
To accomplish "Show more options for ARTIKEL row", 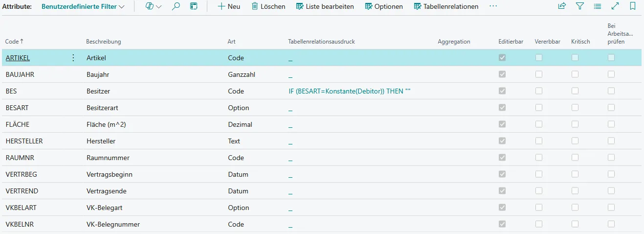I will coord(73,58).
